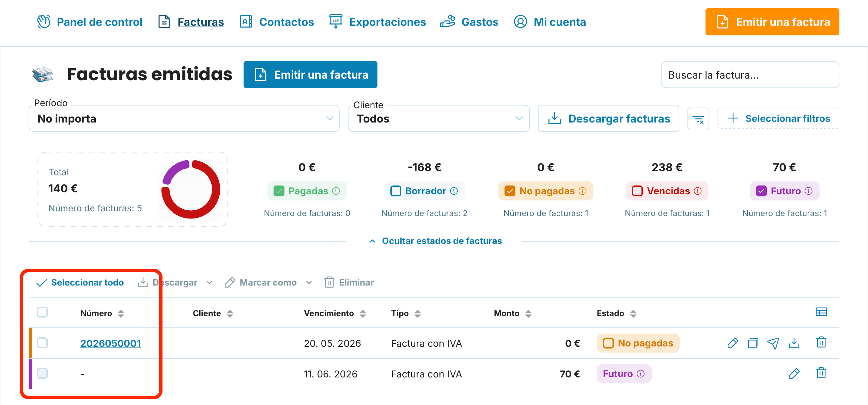Click info icon in Futuro row status
This screenshot has width=868, height=405.
point(641,374)
